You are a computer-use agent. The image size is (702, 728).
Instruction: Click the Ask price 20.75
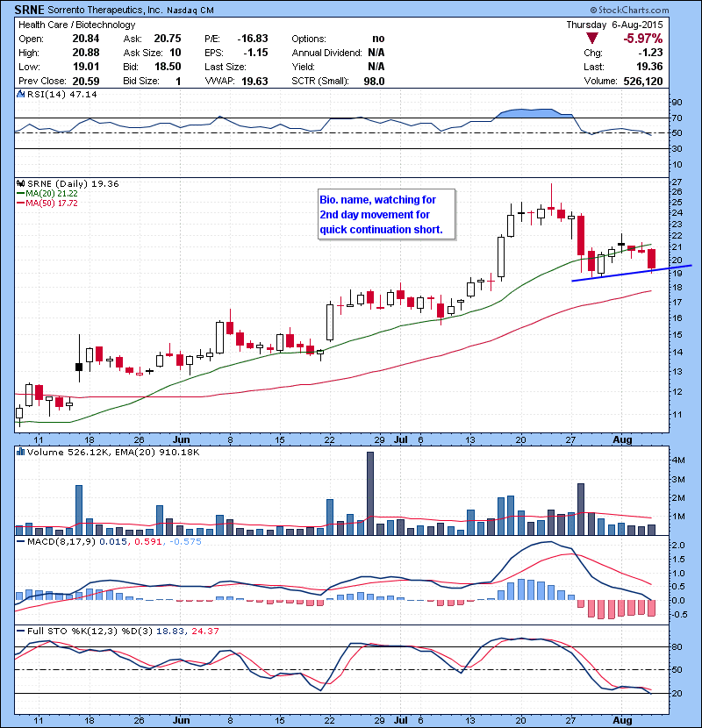(168, 39)
